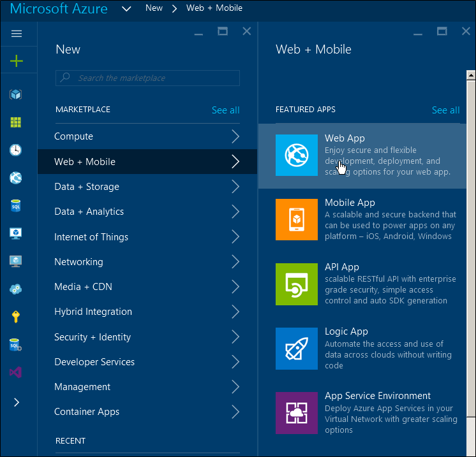
Task: Click the Microsoft Azure logo text
Action: (59, 9)
